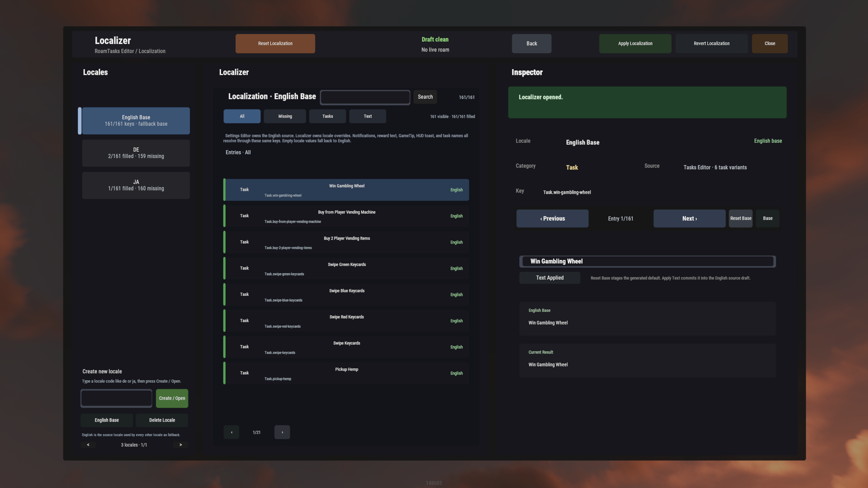Click the Create / Open button

[172, 398]
